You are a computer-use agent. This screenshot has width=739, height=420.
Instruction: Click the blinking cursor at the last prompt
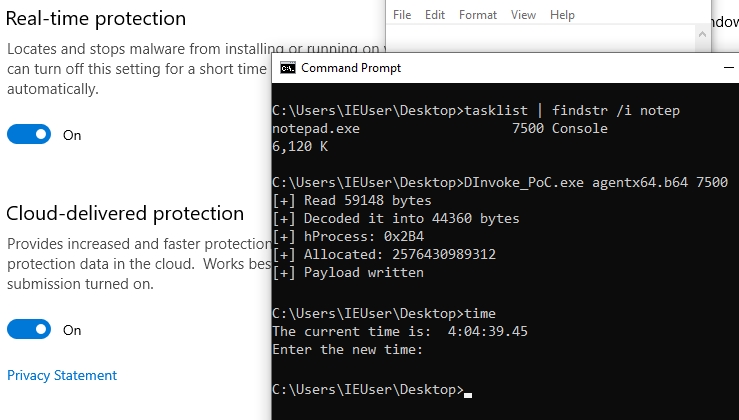[468, 394]
